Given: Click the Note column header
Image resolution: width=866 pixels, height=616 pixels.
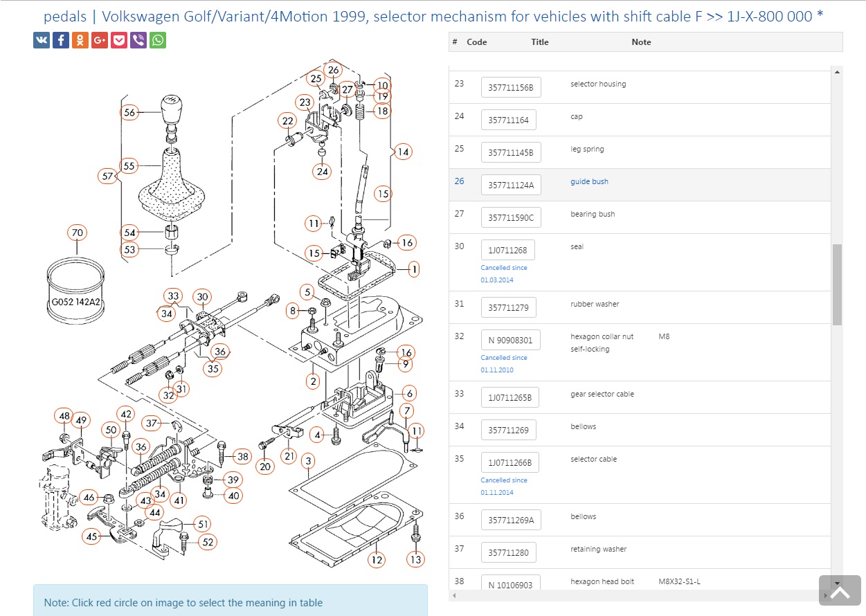Looking at the screenshot, I should 641,42.
